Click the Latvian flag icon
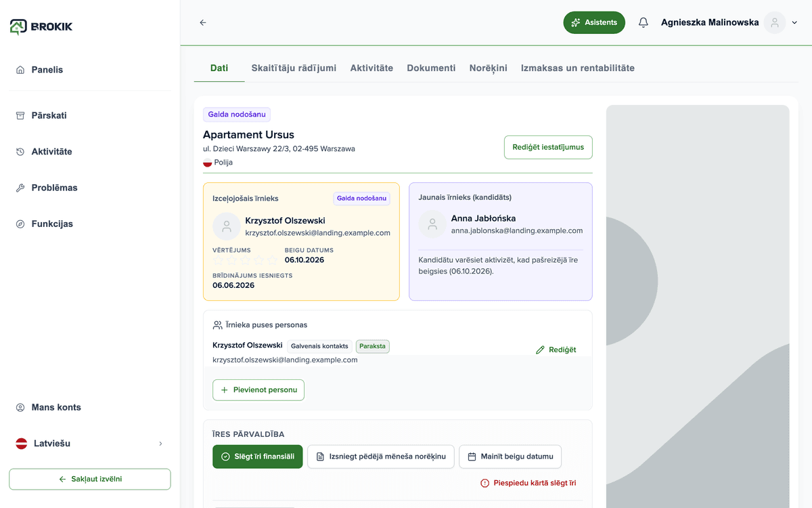812x508 pixels. (x=22, y=444)
